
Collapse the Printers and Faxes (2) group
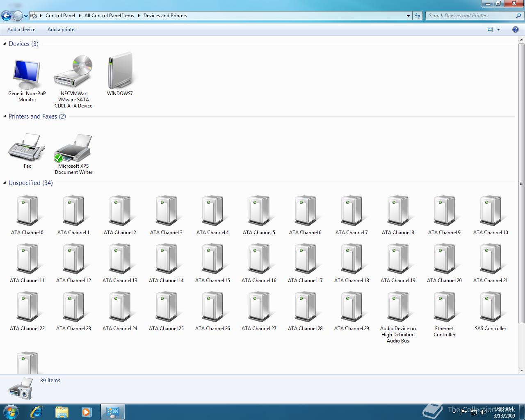[x=5, y=116]
